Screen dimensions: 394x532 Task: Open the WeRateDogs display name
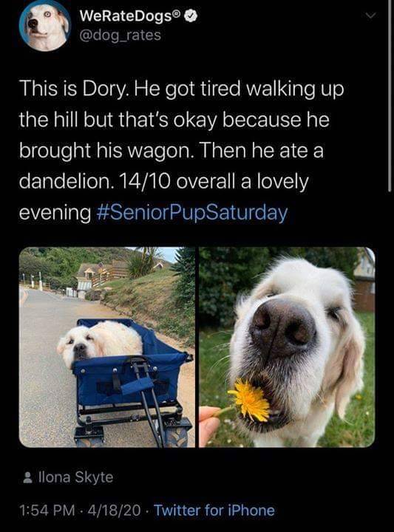click(125, 16)
